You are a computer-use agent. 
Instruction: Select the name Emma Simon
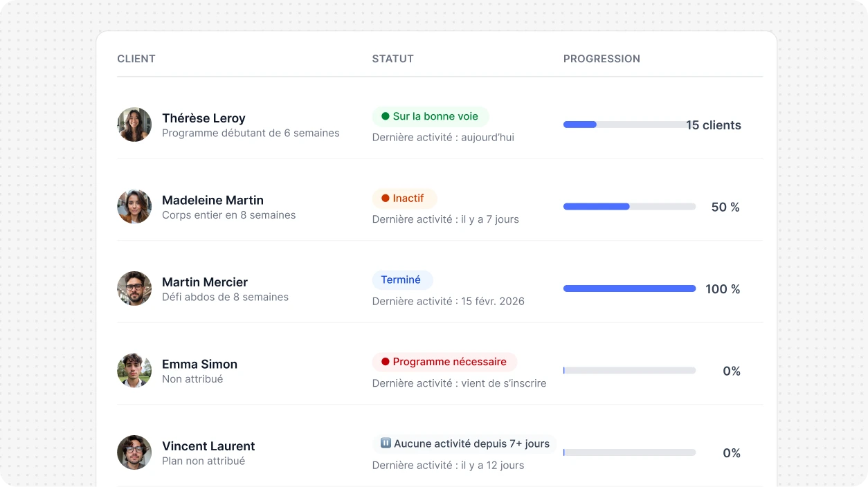click(x=199, y=364)
